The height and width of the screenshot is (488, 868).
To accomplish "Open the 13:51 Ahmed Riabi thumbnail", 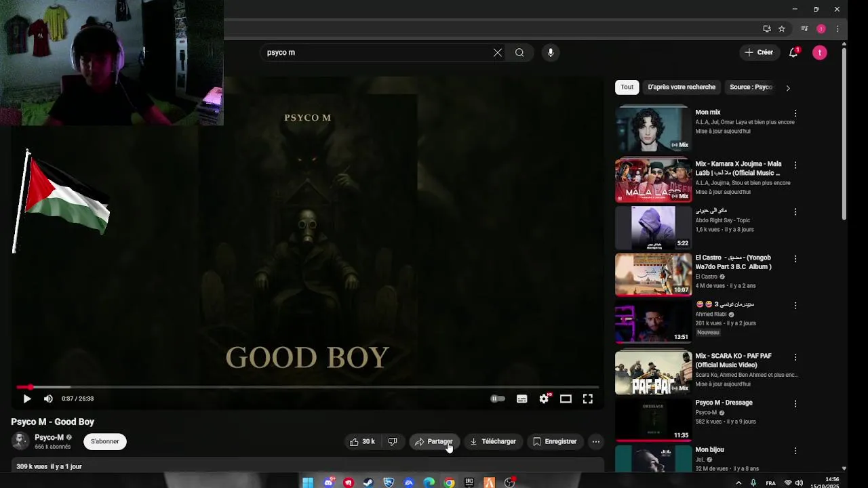I will click(x=653, y=321).
